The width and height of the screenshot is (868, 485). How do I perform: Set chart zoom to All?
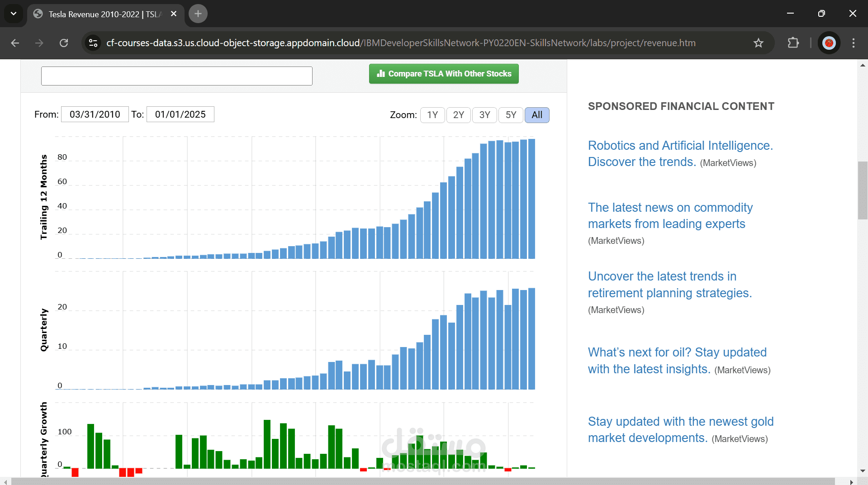click(x=537, y=115)
